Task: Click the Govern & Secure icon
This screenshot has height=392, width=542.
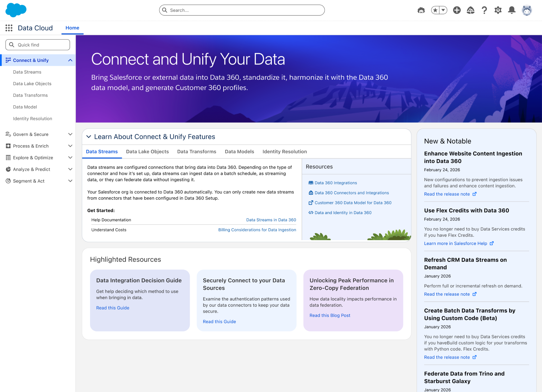Action: [8, 134]
